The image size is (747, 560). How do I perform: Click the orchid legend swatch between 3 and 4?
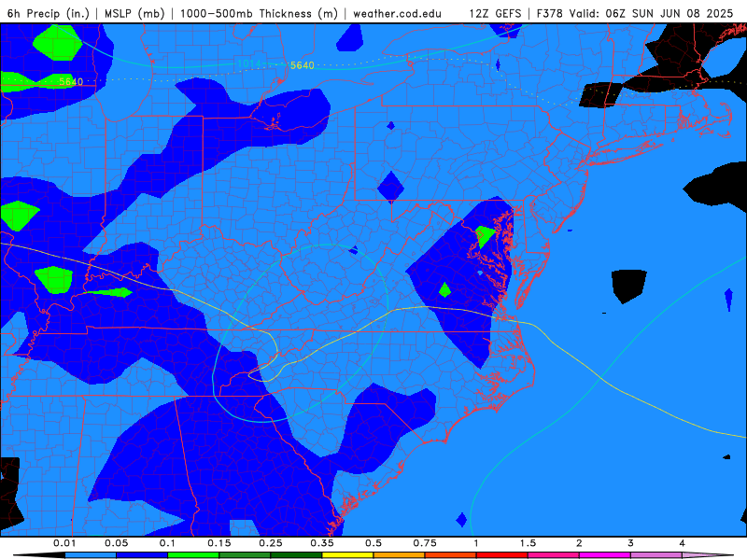656,555
